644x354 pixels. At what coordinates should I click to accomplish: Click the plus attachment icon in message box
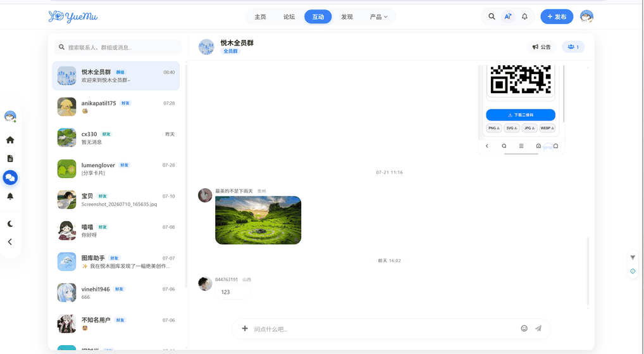pos(245,328)
